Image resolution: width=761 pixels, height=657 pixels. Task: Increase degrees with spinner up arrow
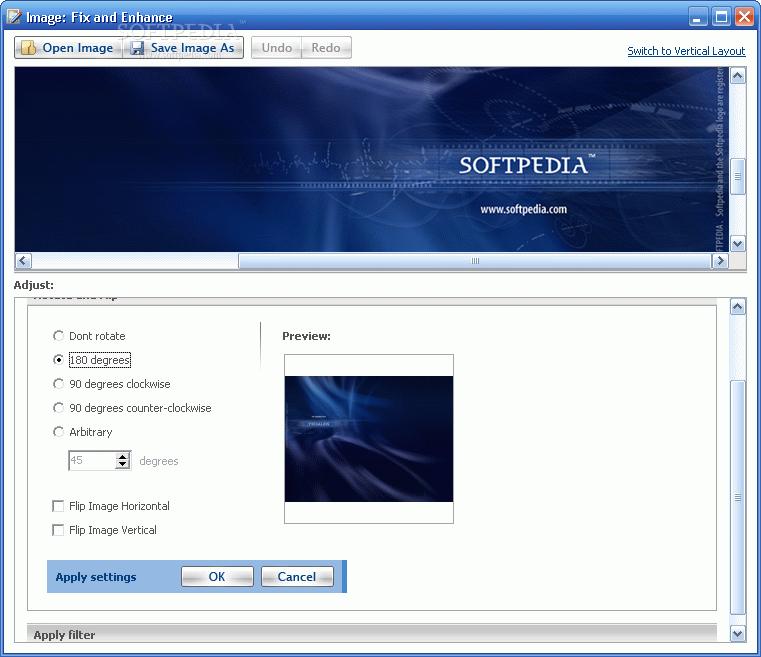coord(123,456)
